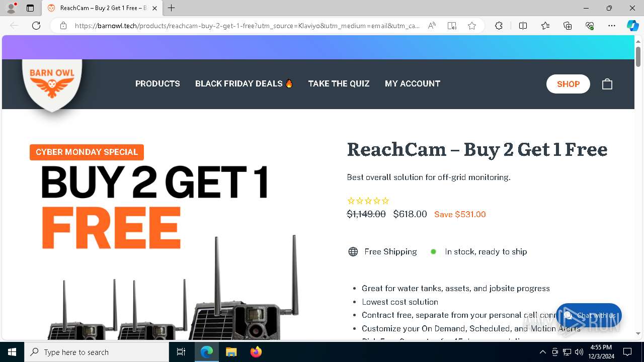644x362 pixels.
Task: Click the five-star rating widget
Action: (368, 201)
